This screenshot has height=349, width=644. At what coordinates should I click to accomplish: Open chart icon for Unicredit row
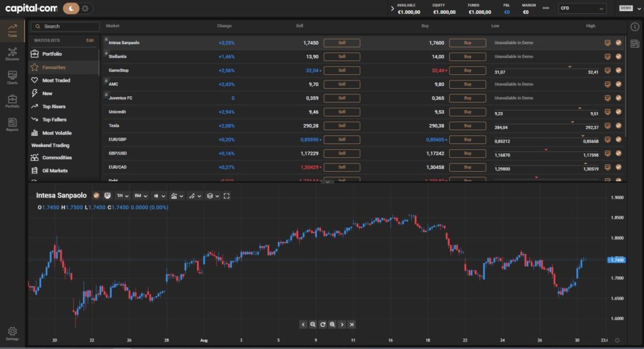tap(608, 112)
